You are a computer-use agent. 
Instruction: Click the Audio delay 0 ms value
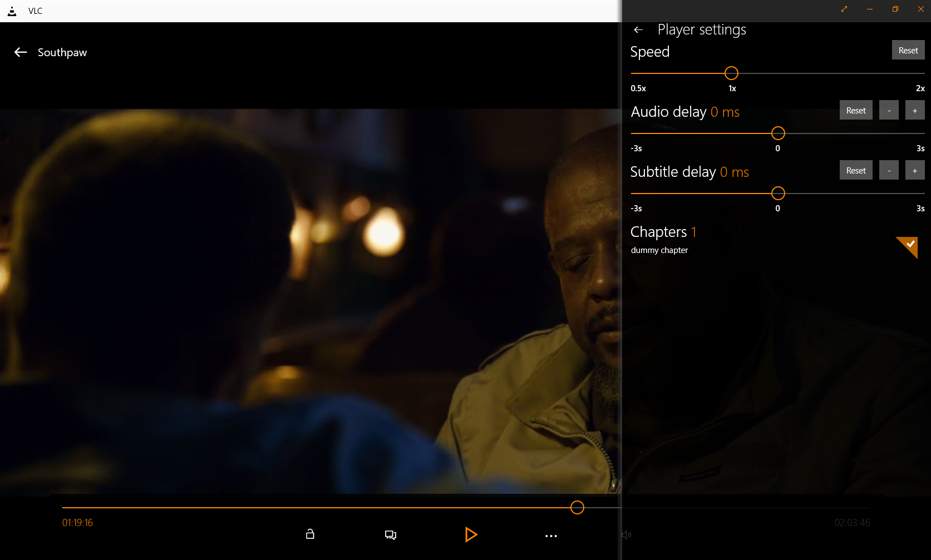point(725,112)
